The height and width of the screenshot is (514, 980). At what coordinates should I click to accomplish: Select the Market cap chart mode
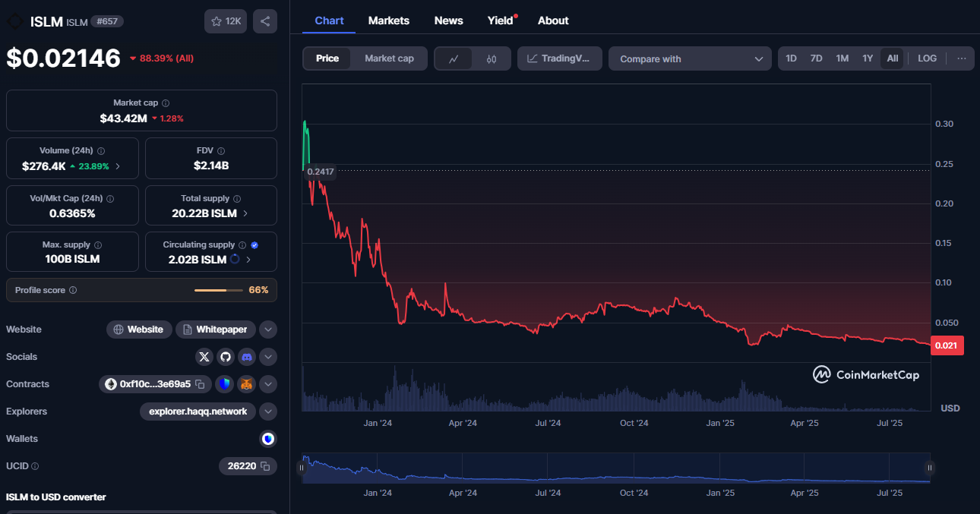389,58
